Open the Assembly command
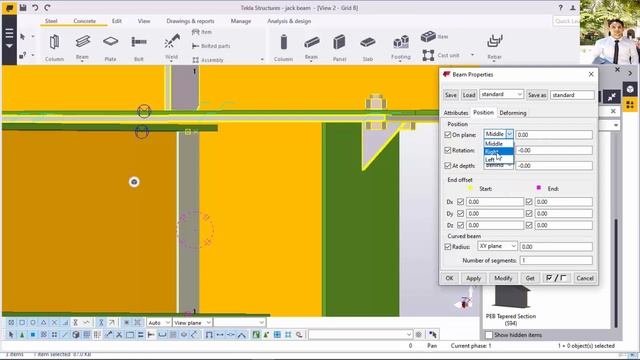Screen dimensions: 640x360 pos(208,60)
